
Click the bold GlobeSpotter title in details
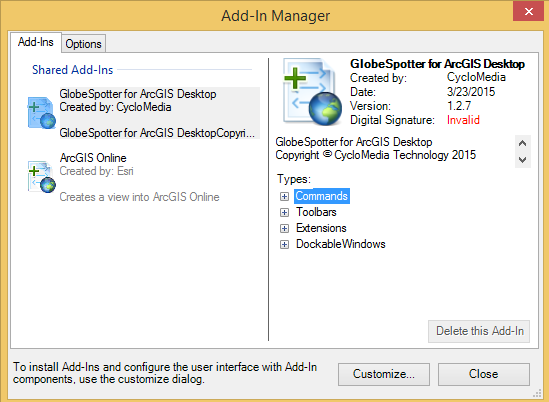click(x=437, y=64)
